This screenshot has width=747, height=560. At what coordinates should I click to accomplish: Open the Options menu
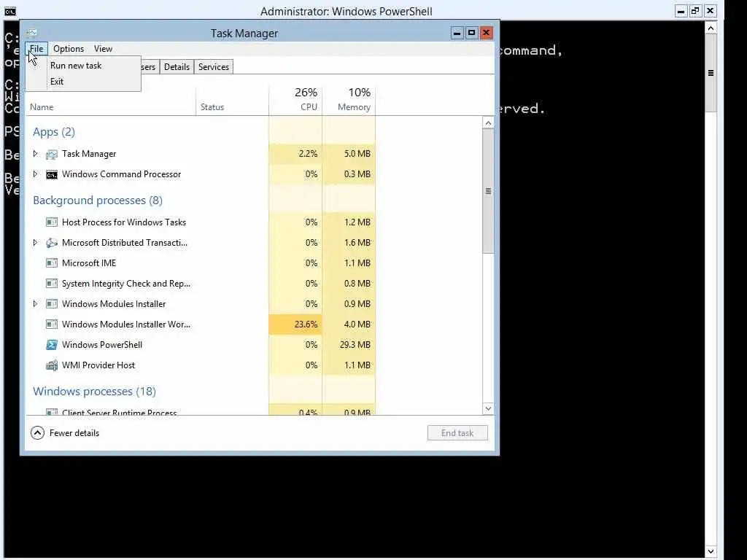(x=69, y=49)
